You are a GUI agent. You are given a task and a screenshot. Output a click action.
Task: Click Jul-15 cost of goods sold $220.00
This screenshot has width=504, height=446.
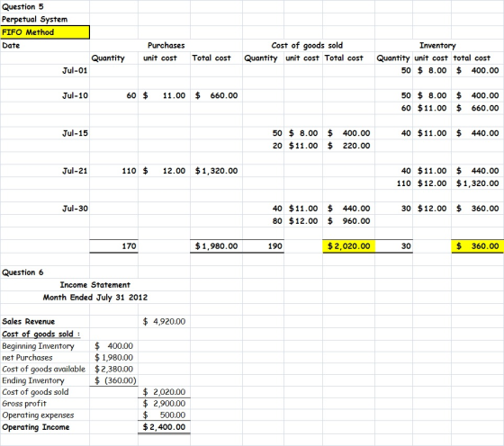coord(349,146)
